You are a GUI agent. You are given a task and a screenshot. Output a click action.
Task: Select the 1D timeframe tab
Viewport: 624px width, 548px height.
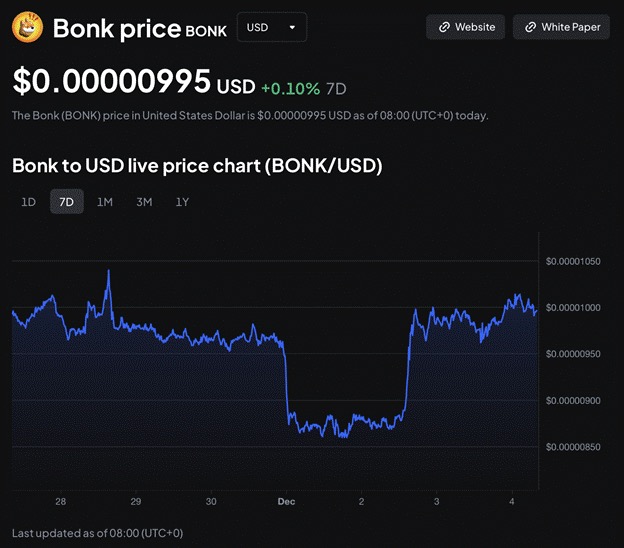point(29,202)
